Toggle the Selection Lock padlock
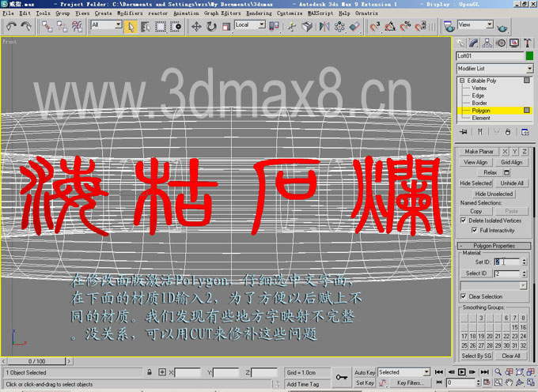Image resolution: width=538 pixels, height=392 pixels. tap(150, 372)
